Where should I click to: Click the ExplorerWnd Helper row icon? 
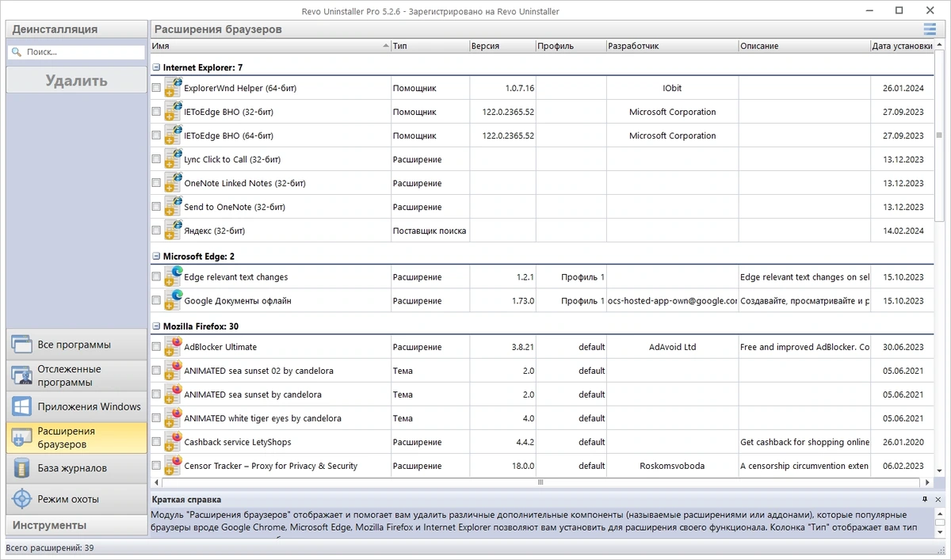click(x=174, y=88)
